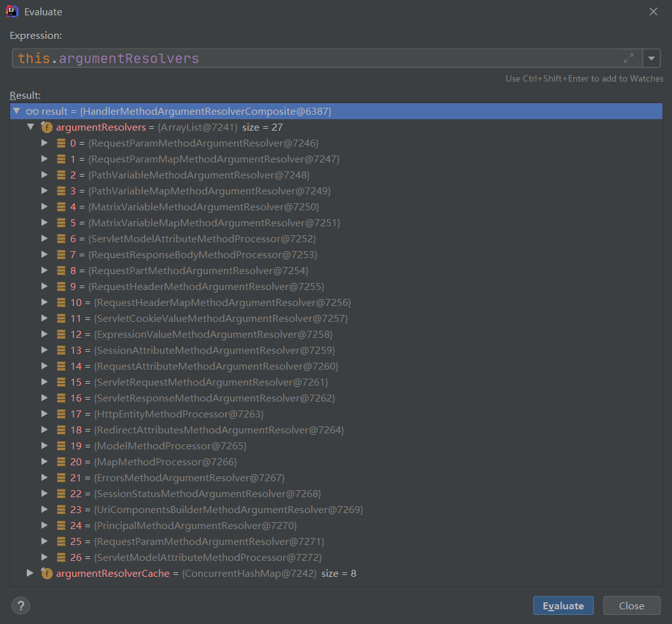Click list icon of element 8 RequestPartMethodArgumentResolver
The image size is (672, 624).
coord(61,270)
